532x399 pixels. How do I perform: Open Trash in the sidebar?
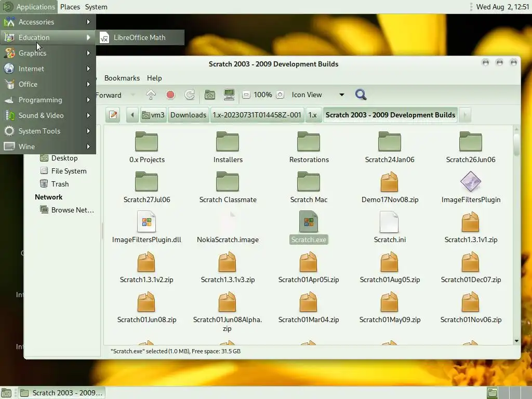(55, 184)
